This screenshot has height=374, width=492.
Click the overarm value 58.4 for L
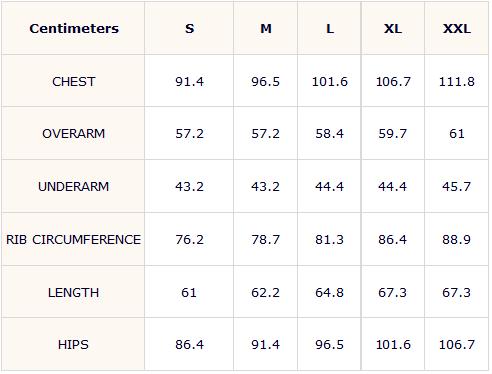330,134
